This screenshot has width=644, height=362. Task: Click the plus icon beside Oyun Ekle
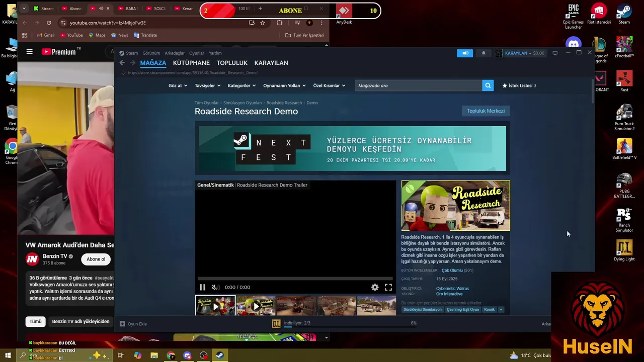pos(122,324)
